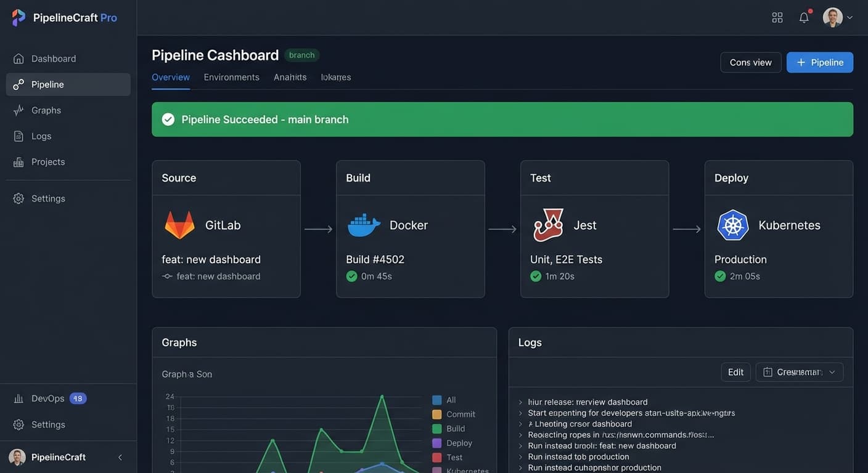Click the user avatar in top bar
The width and height of the screenshot is (868, 473).
click(833, 17)
